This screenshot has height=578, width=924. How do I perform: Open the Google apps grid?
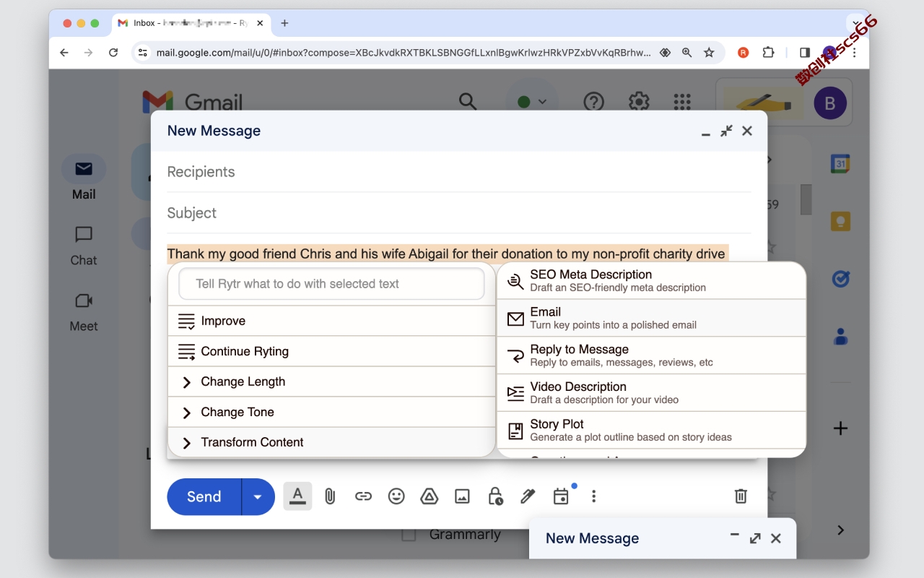point(682,102)
